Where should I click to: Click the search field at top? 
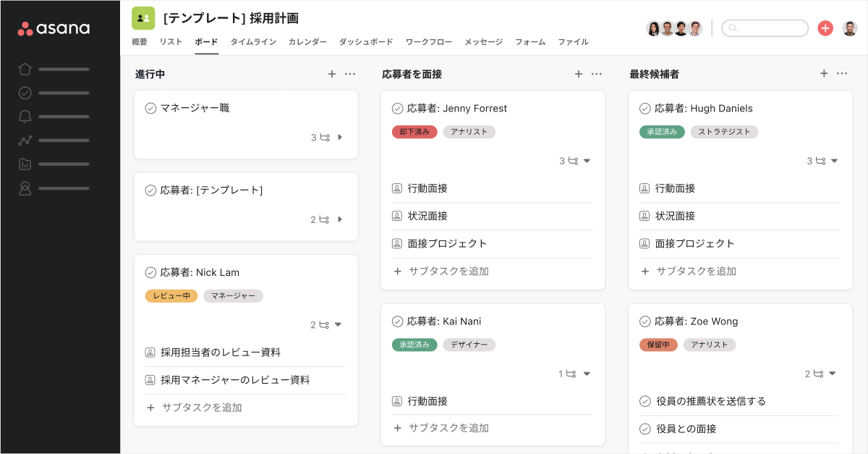765,28
